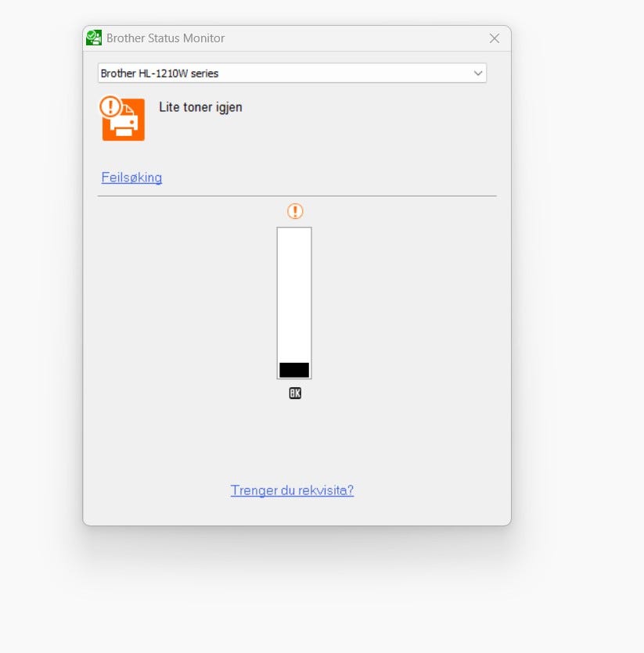Close the Brother Status Monitor window

[495, 38]
